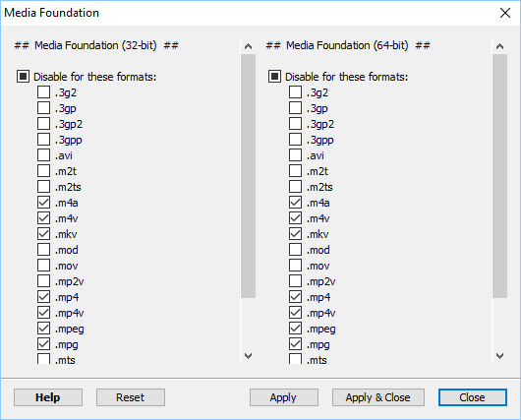Click the Reset button

click(x=131, y=397)
